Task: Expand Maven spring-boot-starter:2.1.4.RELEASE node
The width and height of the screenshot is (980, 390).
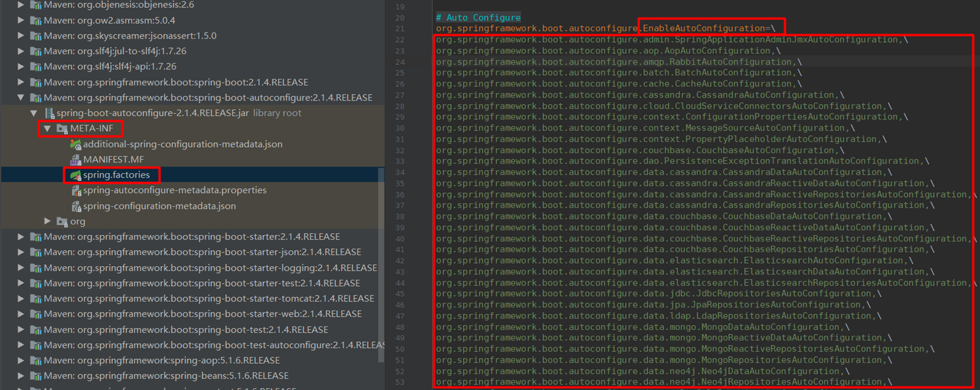Action: (x=21, y=237)
